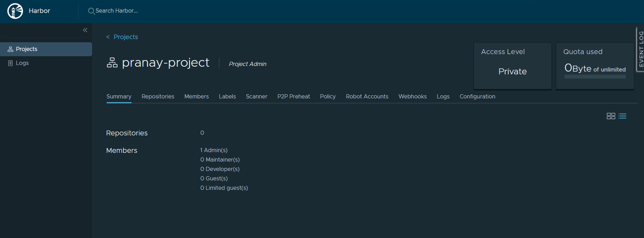Click the Project Admin role label
This screenshot has width=644, height=238.
pyautogui.click(x=248, y=64)
